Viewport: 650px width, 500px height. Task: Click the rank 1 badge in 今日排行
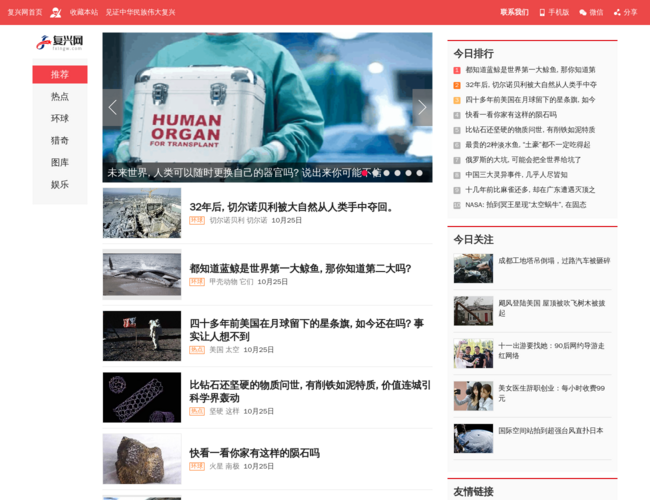[457, 70]
